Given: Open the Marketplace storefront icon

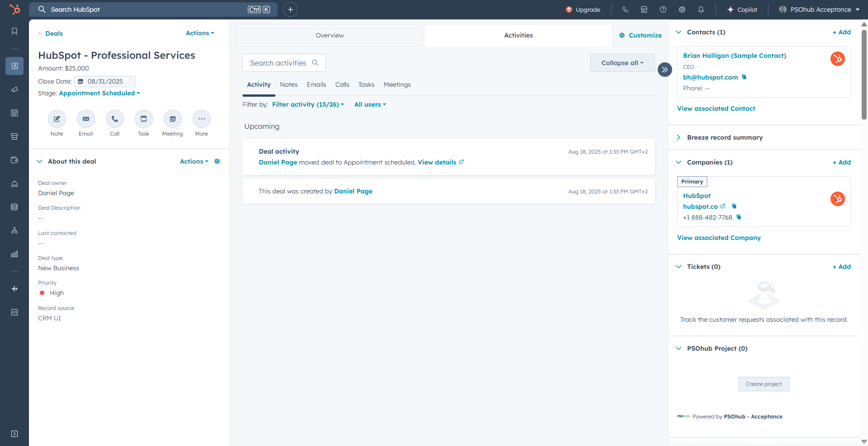Looking at the screenshot, I should click(x=644, y=9).
